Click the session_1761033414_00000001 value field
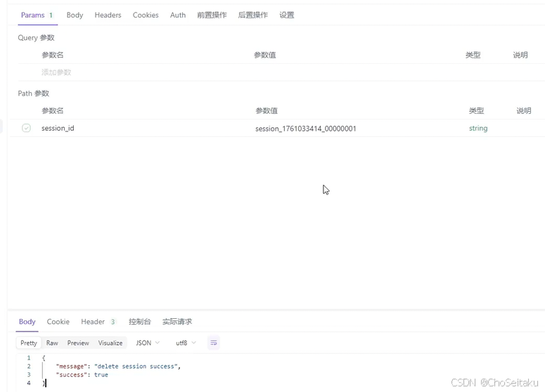The height and width of the screenshot is (392, 545). (306, 129)
